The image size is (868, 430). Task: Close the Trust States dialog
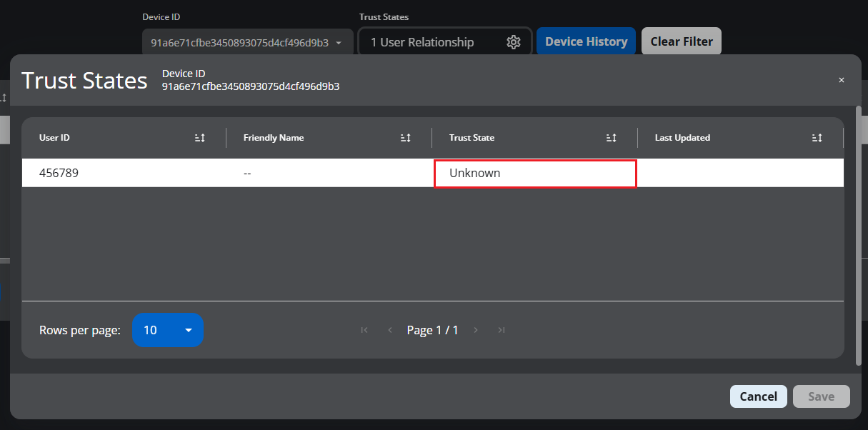pyautogui.click(x=842, y=80)
